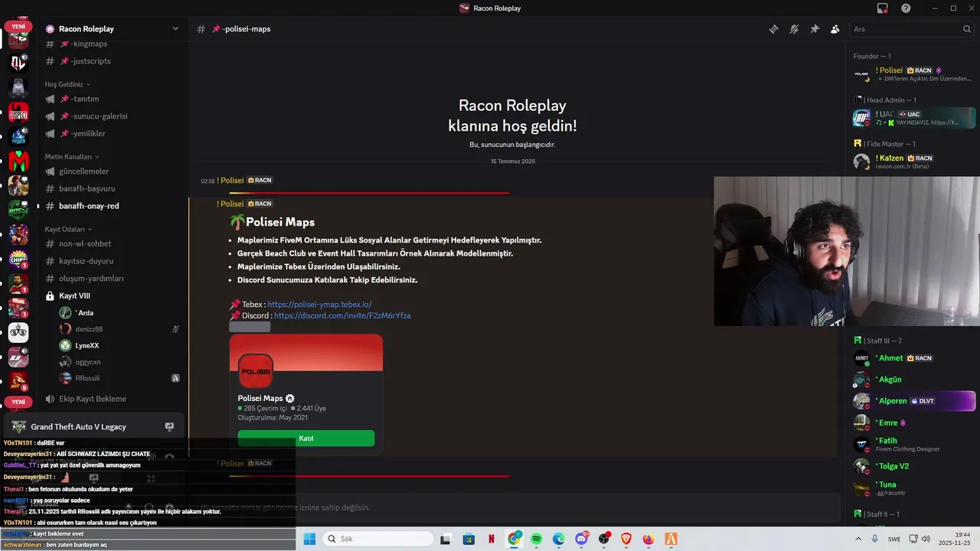Expand the Racon Roleplay server dropdown

[175, 28]
